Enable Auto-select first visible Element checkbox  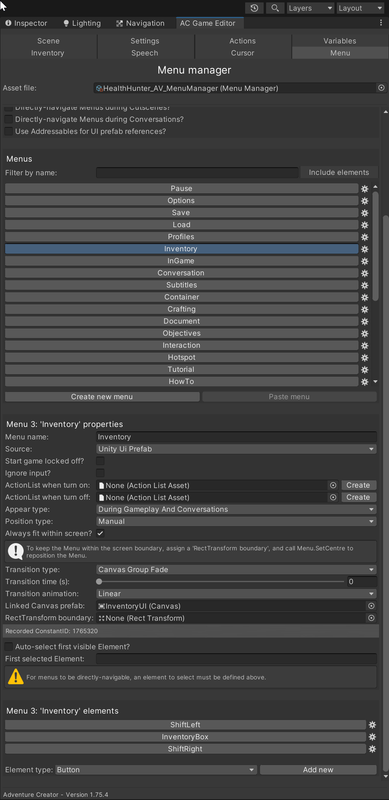tap(9, 646)
